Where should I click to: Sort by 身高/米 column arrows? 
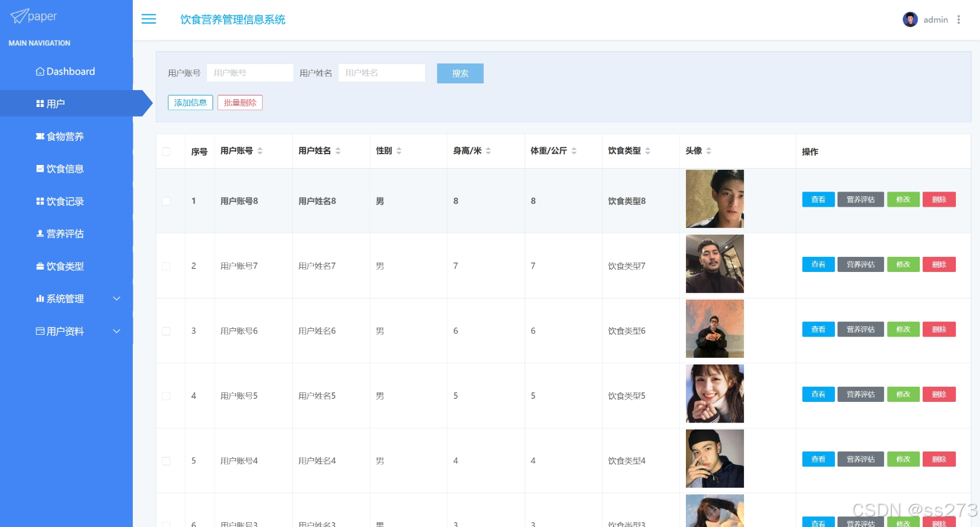click(x=488, y=150)
